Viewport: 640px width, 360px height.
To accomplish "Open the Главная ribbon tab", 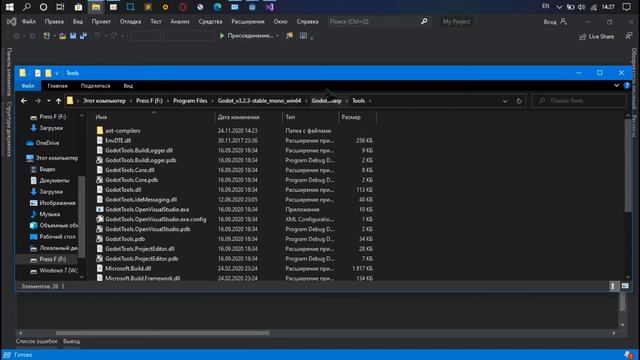I will (x=57, y=86).
